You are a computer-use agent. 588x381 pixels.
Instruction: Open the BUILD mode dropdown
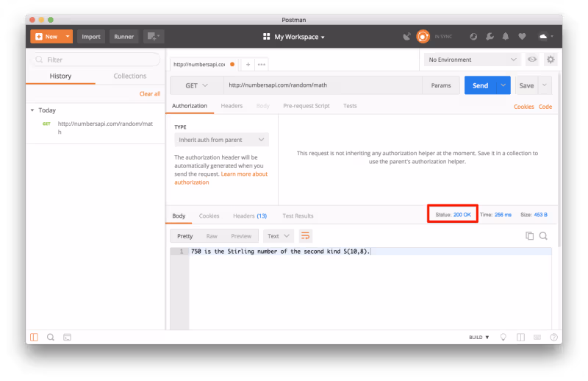pyautogui.click(x=479, y=337)
